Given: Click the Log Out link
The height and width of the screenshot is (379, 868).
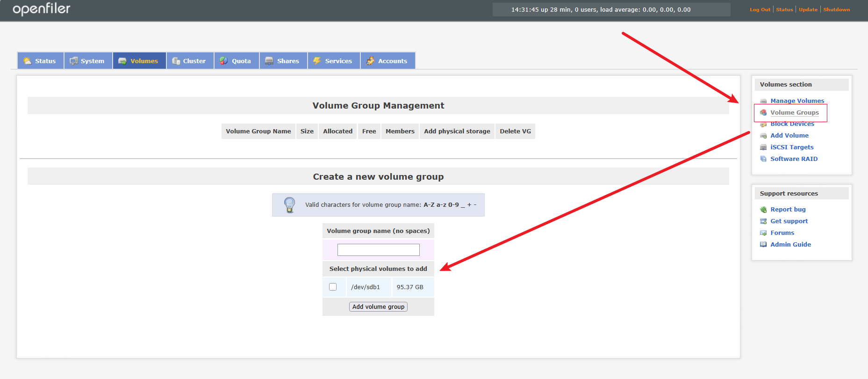Looking at the screenshot, I should pyautogui.click(x=760, y=9).
